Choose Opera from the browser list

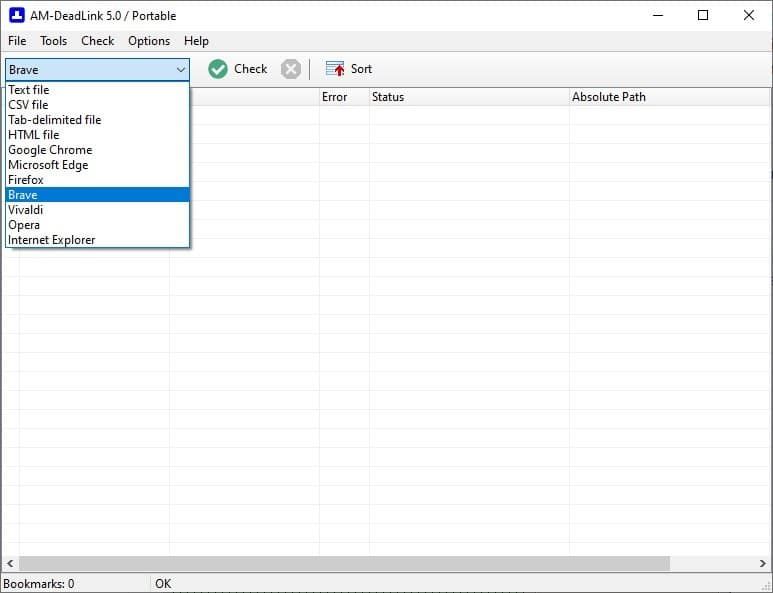tap(97, 225)
